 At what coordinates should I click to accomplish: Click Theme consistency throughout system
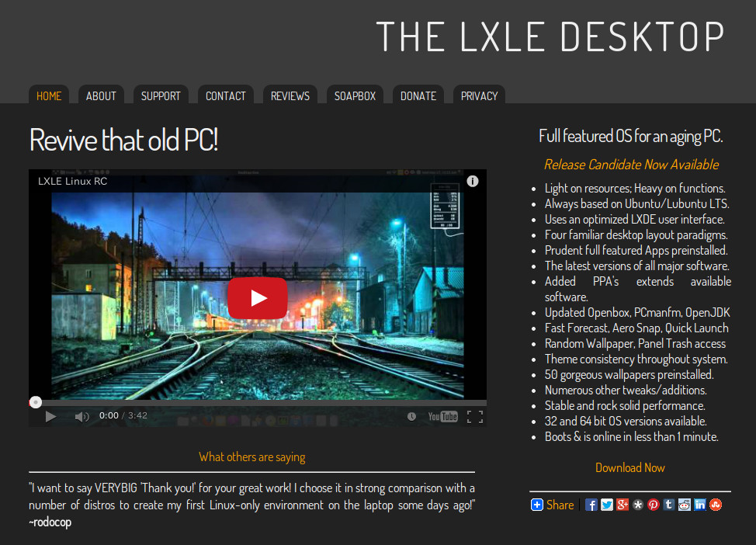click(x=636, y=359)
